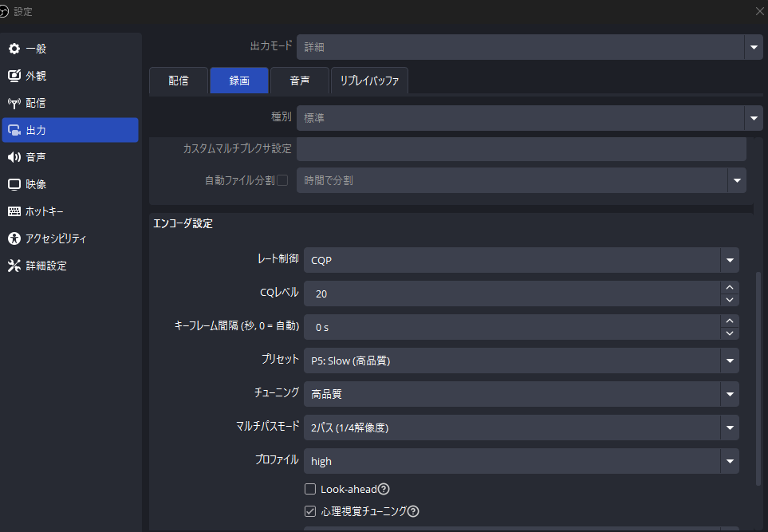Viewport: 768px width, 532px height.
Task: Enable the Look-ahead checkbox
Action: tap(310, 489)
